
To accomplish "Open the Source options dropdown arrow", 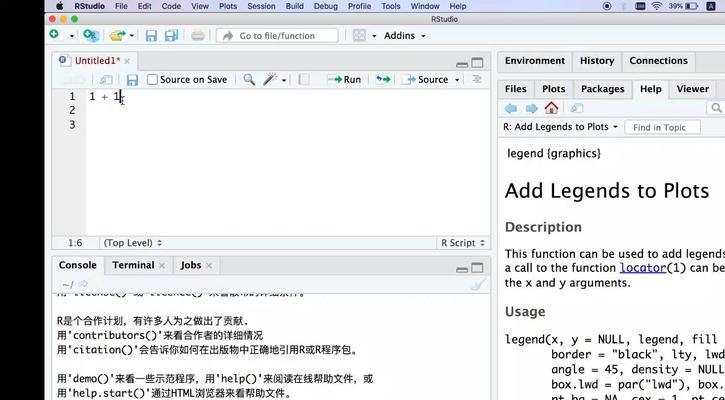I will pyautogui.click(x=457, y=80).
